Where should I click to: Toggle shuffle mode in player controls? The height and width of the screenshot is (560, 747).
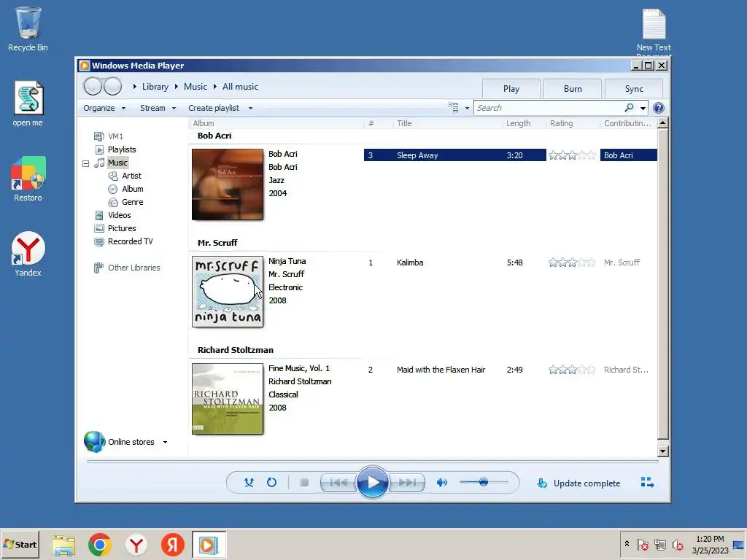pyautogui.click(x=249, y=483)
